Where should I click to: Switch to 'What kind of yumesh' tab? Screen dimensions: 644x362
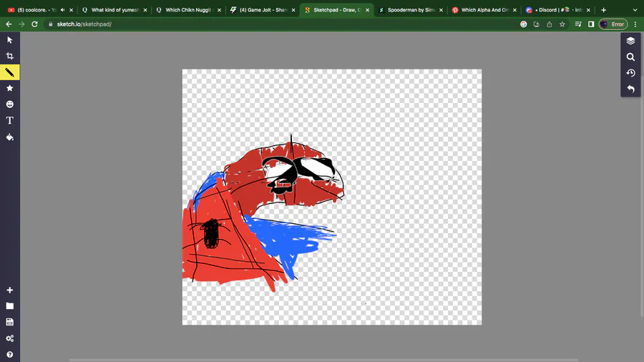click(114, 10)
